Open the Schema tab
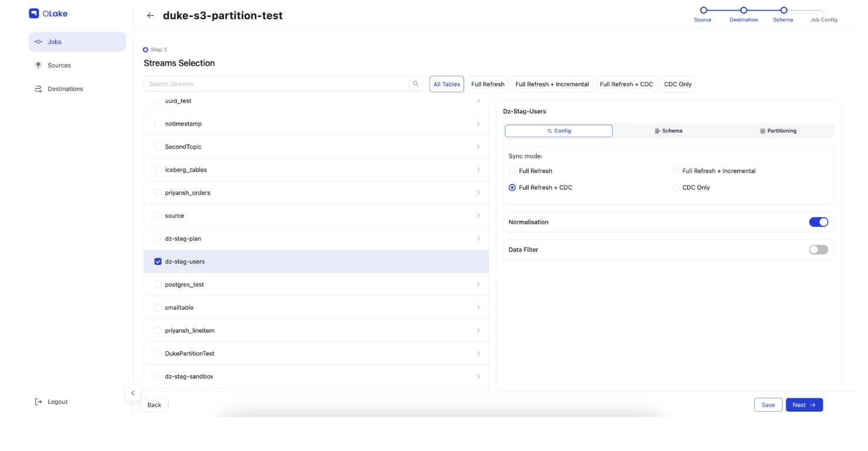868x451 pixels. tap(668, 131)
